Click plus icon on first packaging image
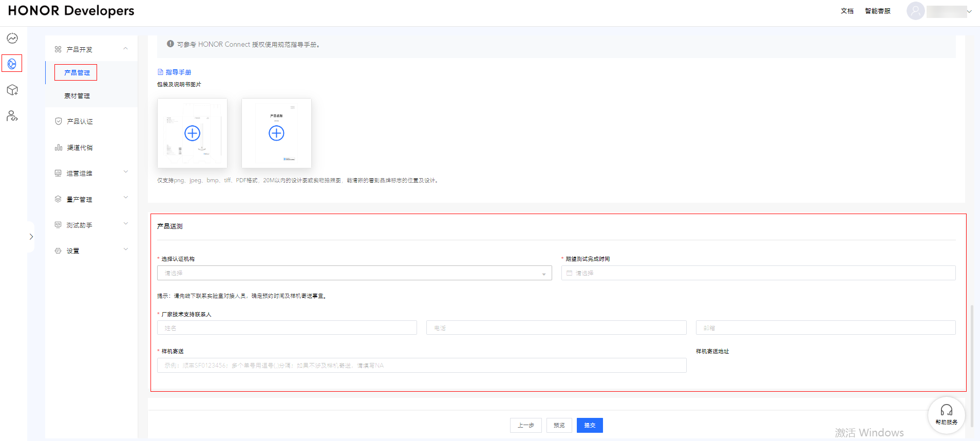980x441 pixels. (192, 133)
